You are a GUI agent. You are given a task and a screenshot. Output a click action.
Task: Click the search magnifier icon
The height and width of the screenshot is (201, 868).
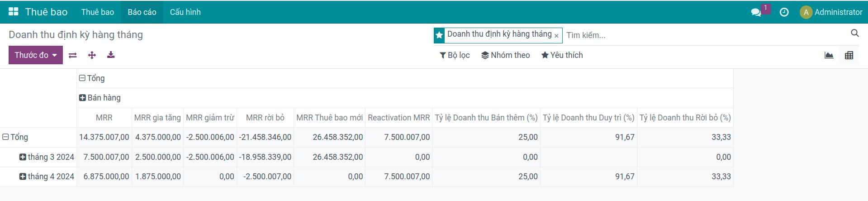point(854,33)
